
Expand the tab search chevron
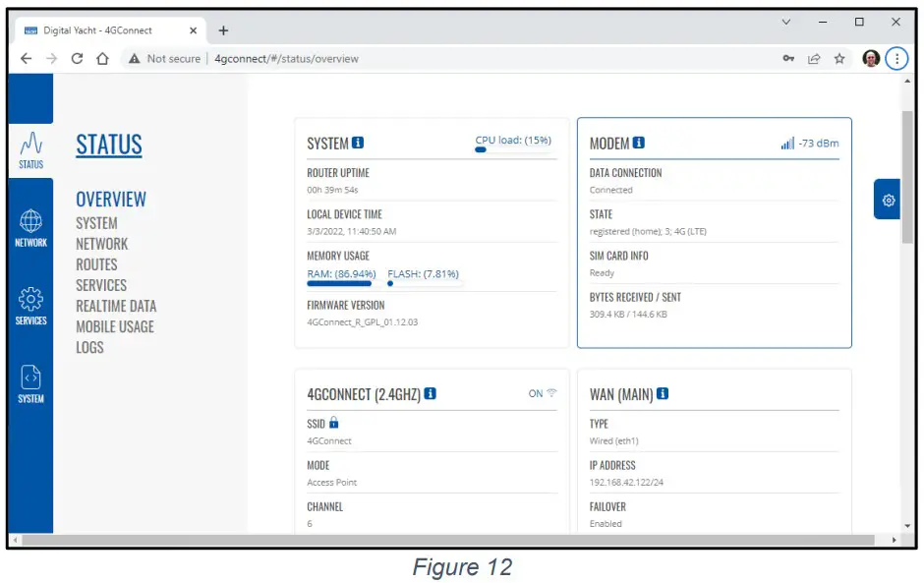pyautogui.click(x=786, y=22)
